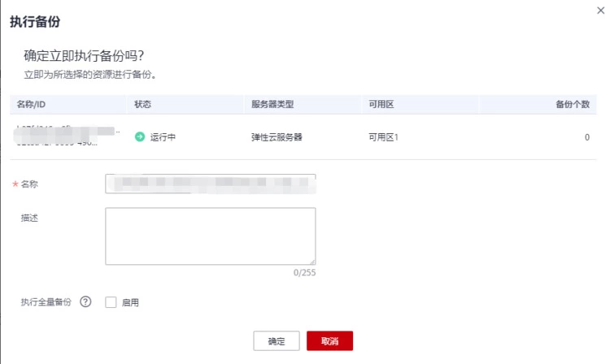Confirm backup with the 确定 button
This screenshot has height=364, width=610.
[x=277, y=341]
